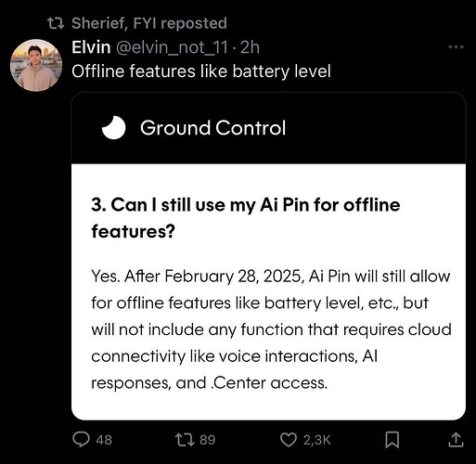View the 2,3K likes count
476x464 pixels.
[317, 440]
